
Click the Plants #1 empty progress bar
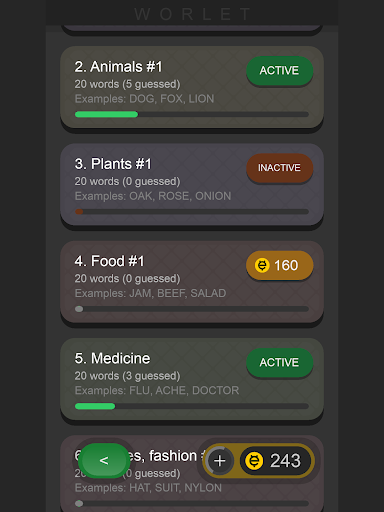tap(192, 212)
